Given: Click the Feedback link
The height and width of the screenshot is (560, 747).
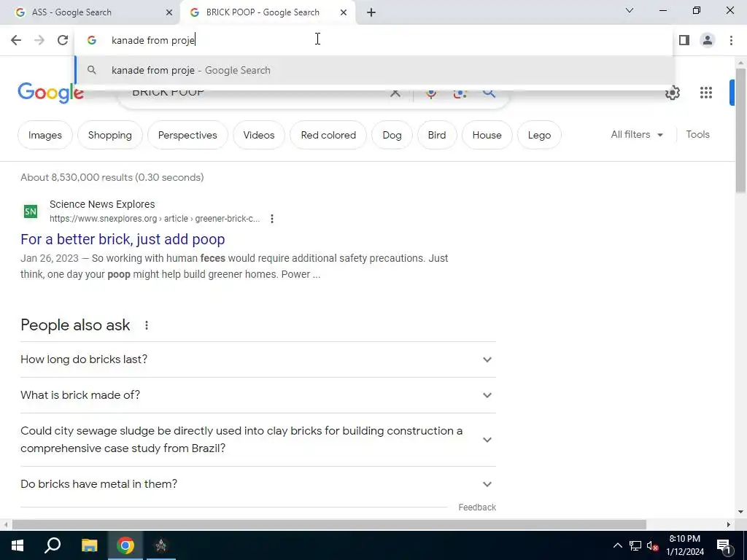Looking at the screenshot, I should [477, 507].
